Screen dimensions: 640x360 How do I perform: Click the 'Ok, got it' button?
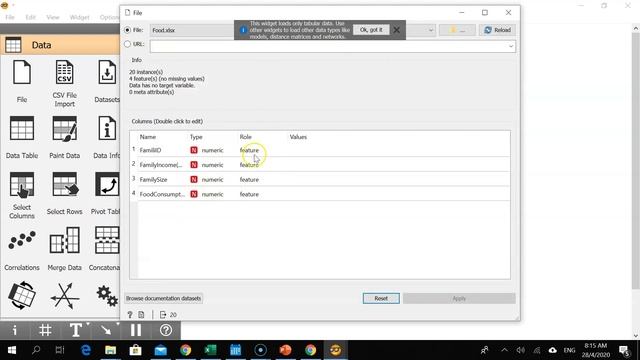(x=371, y=30)
